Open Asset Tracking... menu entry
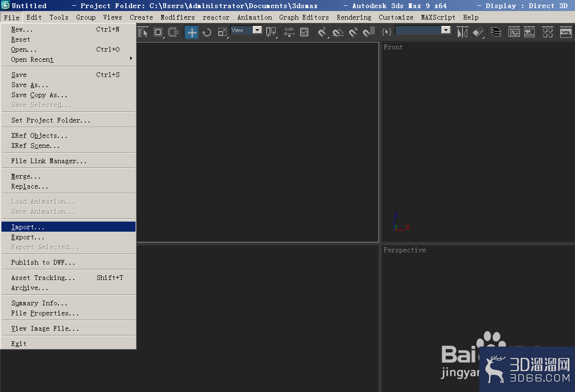The image size is (575, 392). (x=68, y=278)
